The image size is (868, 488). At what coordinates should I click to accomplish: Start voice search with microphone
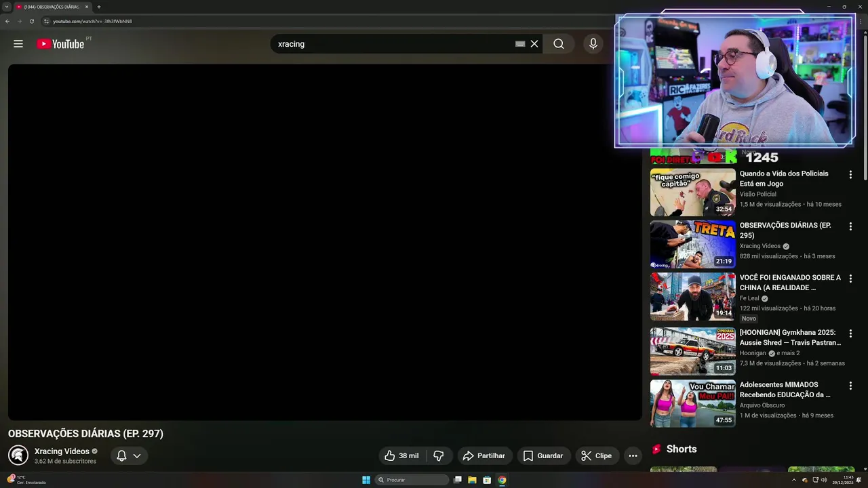coord(593,44)
